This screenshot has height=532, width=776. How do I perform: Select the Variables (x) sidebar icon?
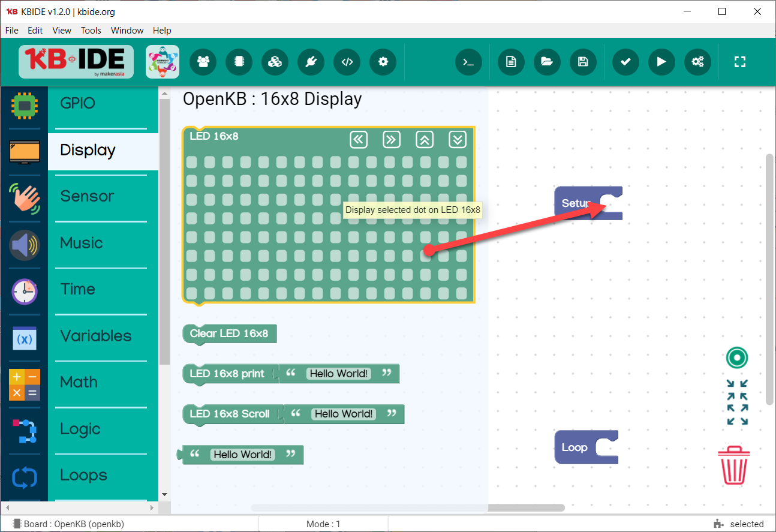pyautogui.click(x=25, y=338)
